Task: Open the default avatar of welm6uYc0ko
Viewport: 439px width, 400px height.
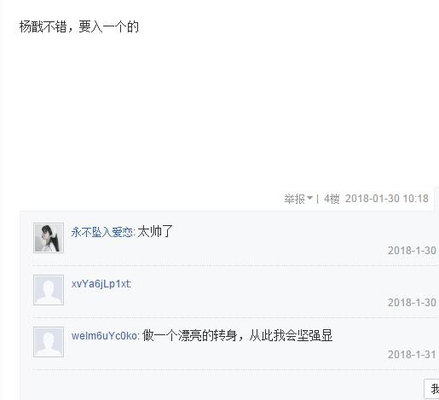Action: tap(48, 342)
